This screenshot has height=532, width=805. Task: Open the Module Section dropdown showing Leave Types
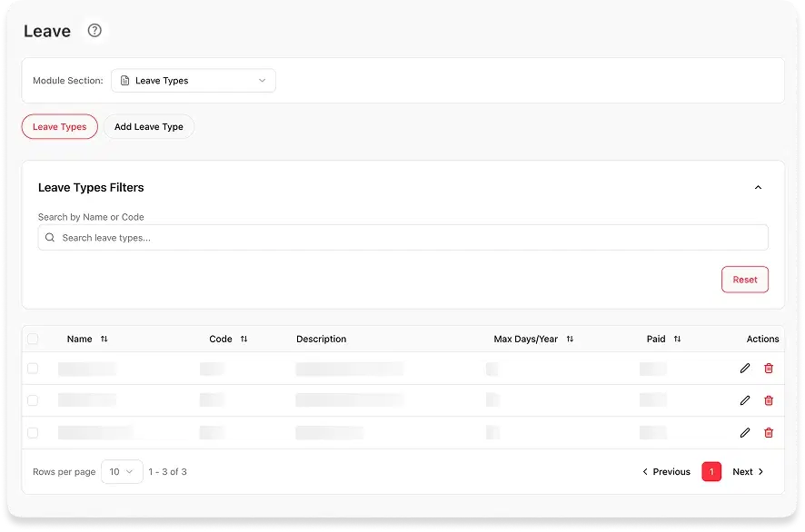click(x=194, y=81)
